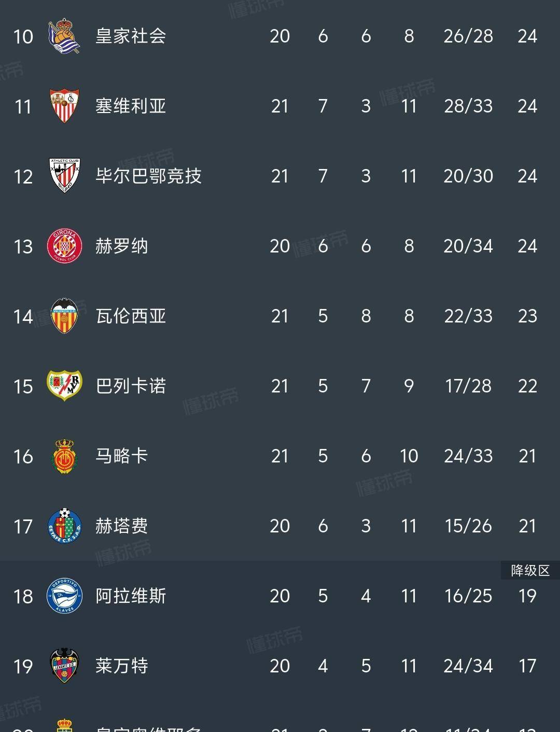The height and width of the screenshot is (732, 560).
Task: Open the 莱万特 row in the table
Action: [x=131, y=666]
